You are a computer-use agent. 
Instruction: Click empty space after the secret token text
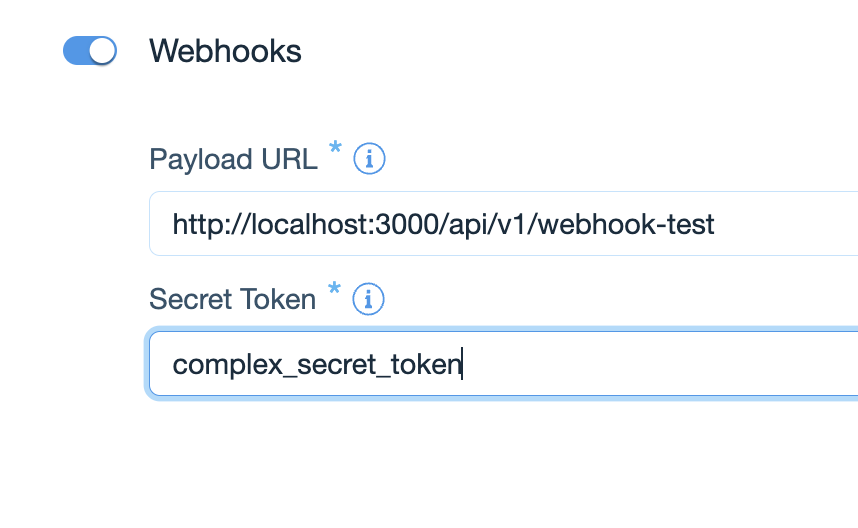pos(650,364)
